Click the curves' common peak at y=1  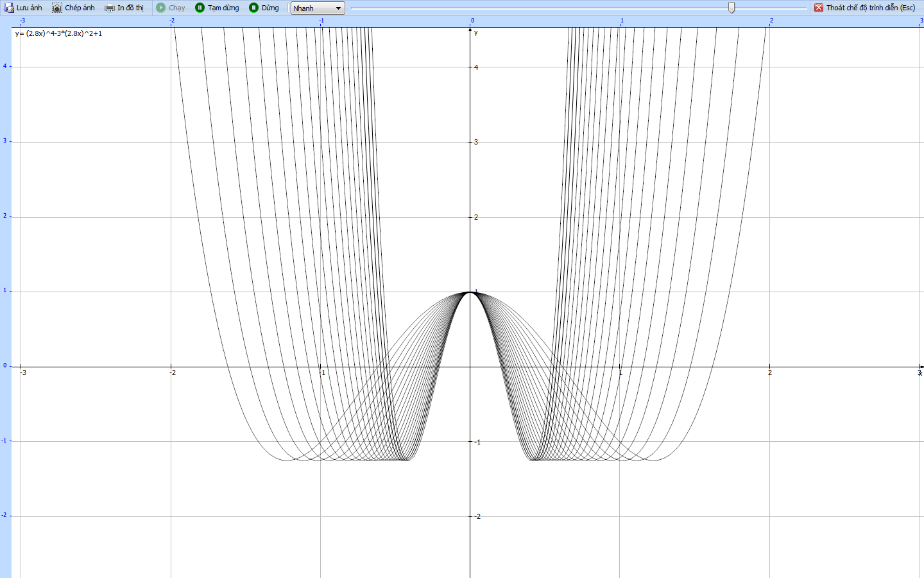(x=470, y=292)
